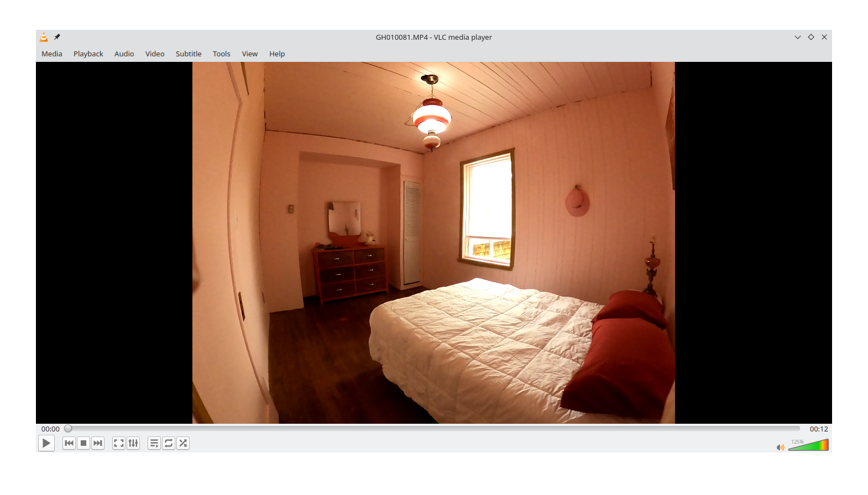Close the VLC window

tap(824, 37)
